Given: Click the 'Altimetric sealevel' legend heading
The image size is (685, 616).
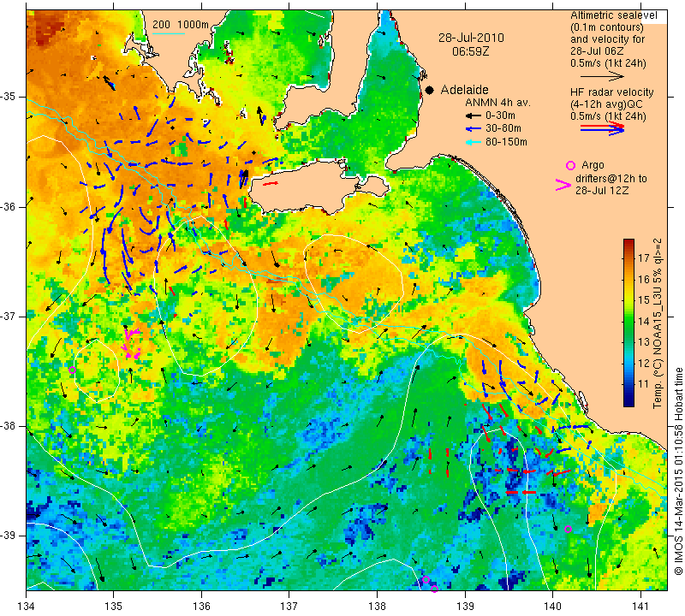Looking at the screenshot, I should point(613,15).
